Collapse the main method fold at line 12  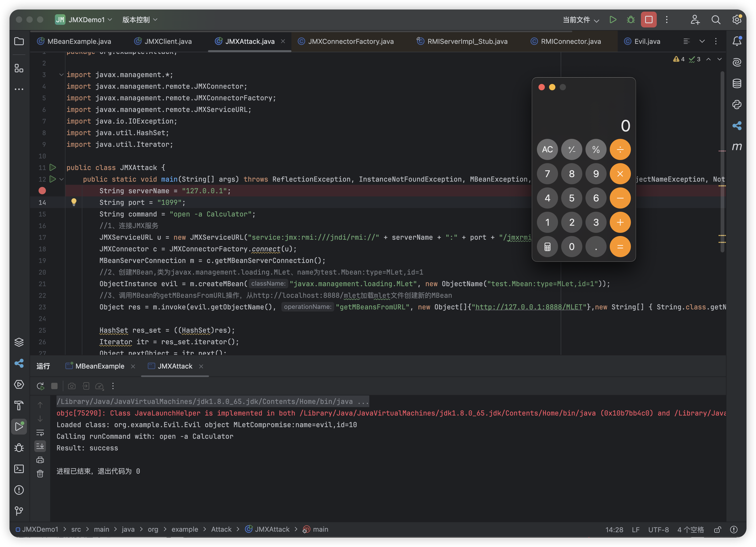tap(61, 179)
